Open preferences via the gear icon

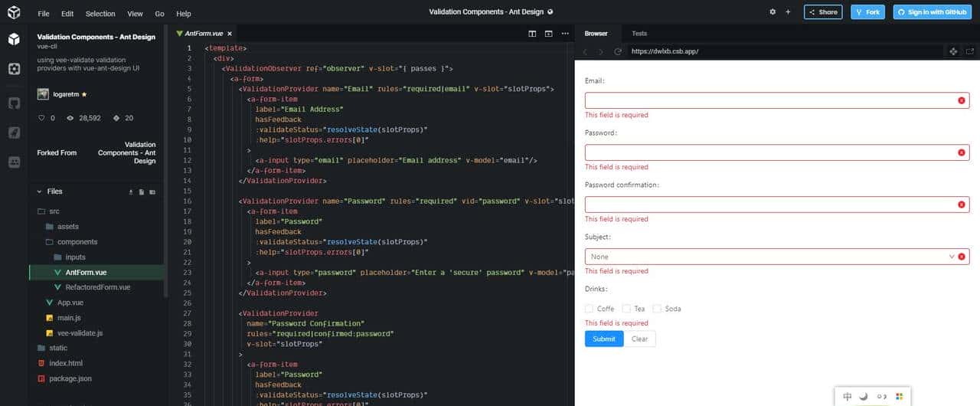772,12
